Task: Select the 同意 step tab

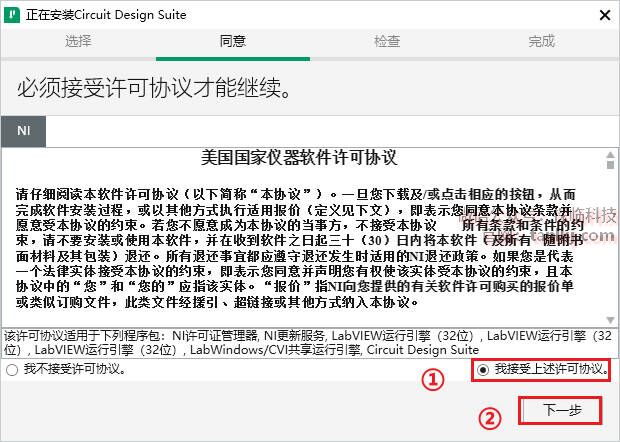Action: pyautogui.click(x=232, y=41)
